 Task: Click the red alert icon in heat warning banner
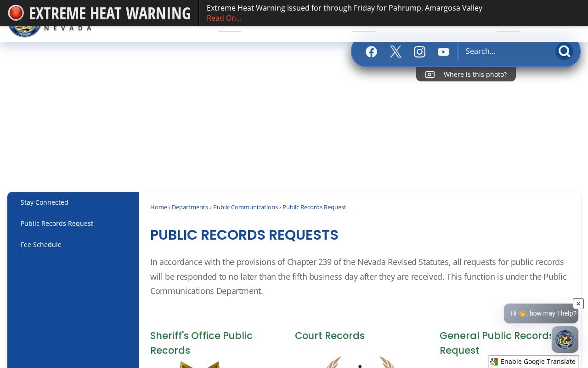pos(16,13)
